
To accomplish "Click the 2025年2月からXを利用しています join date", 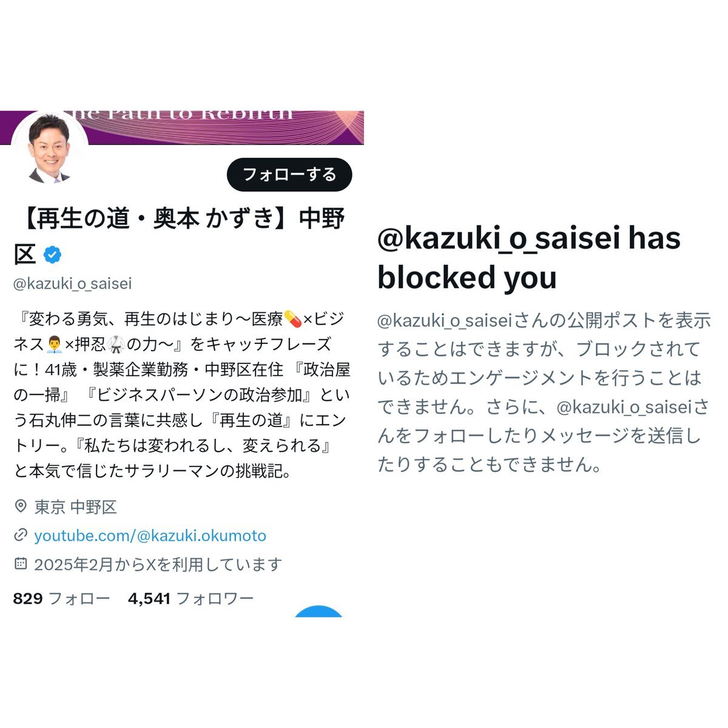I will (158, 564).
